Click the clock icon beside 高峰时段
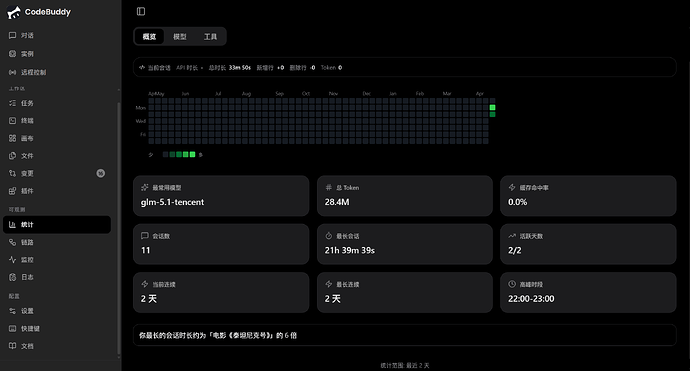Screen dimensions: 690x371 512,284
